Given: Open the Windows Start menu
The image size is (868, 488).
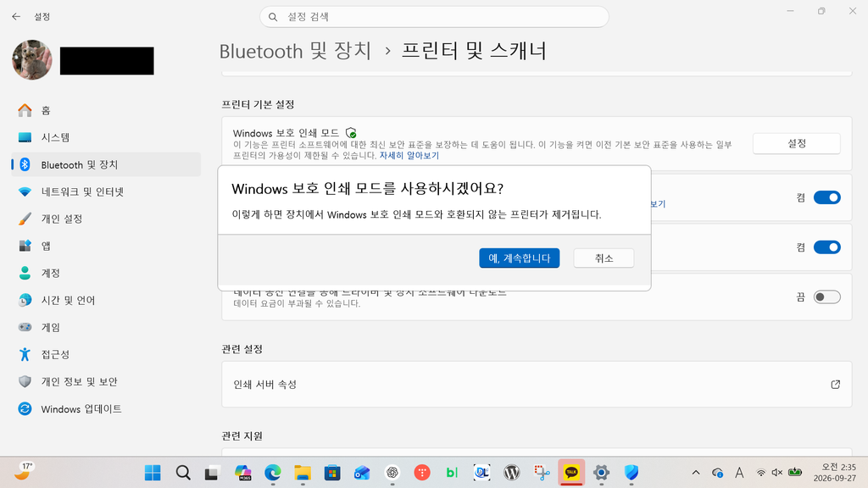Looking at the screenshot, I should pyautogui.click(x=153, y=473).
